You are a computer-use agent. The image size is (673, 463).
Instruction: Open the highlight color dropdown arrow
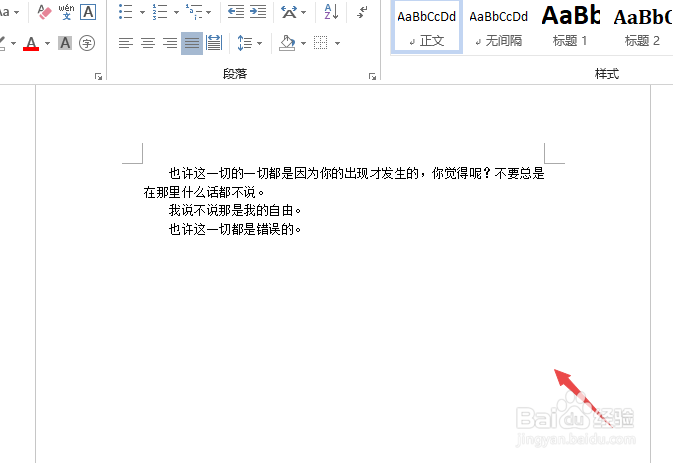[13, 43]
